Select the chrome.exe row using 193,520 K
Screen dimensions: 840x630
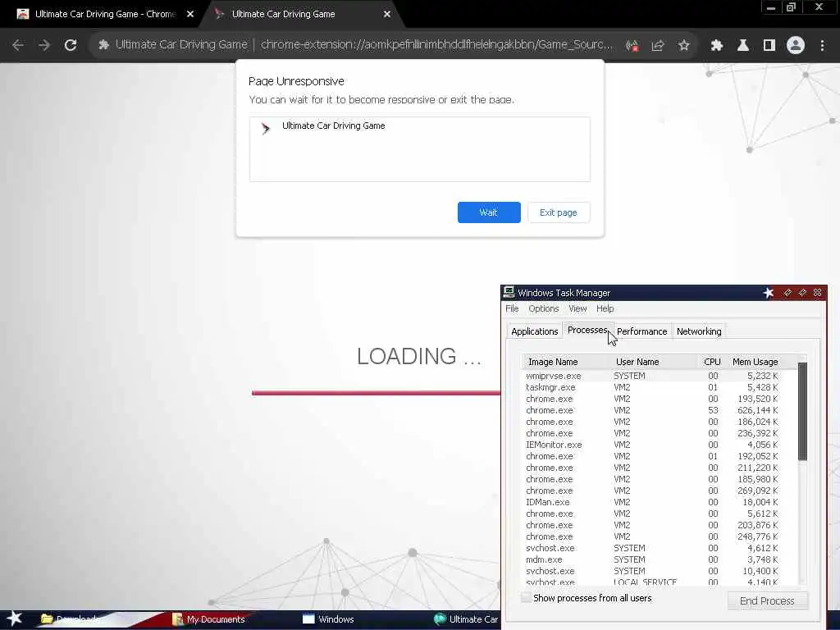[652, 399]
